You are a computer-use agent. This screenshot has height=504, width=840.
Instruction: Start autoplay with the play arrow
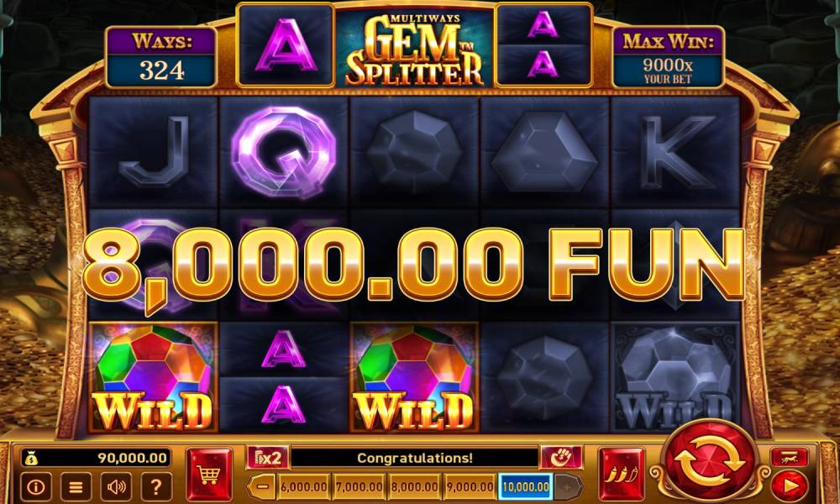[789, 486]
